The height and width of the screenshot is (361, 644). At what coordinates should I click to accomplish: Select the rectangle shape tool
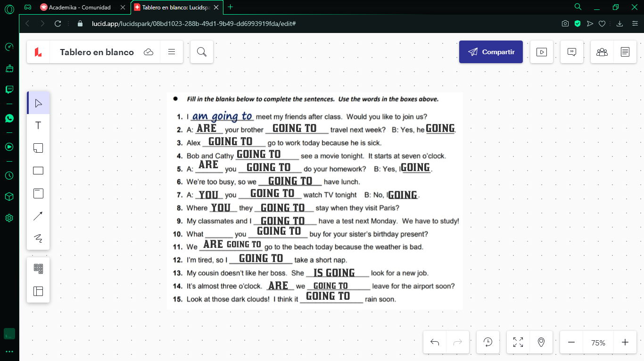click(x=38, y=171)
